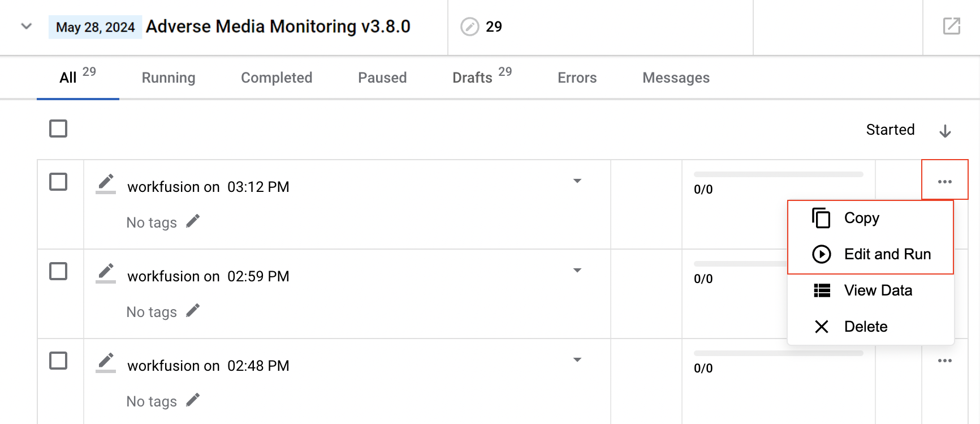Edit the 03:12 PM workfusion draft pencil icon

pyautogui.click(x=106, y=183)
